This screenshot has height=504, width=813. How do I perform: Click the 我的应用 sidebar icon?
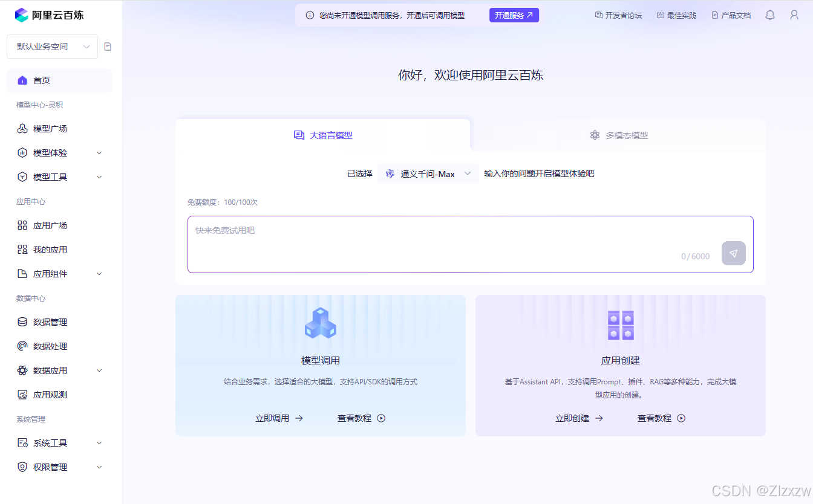[22, 250]
